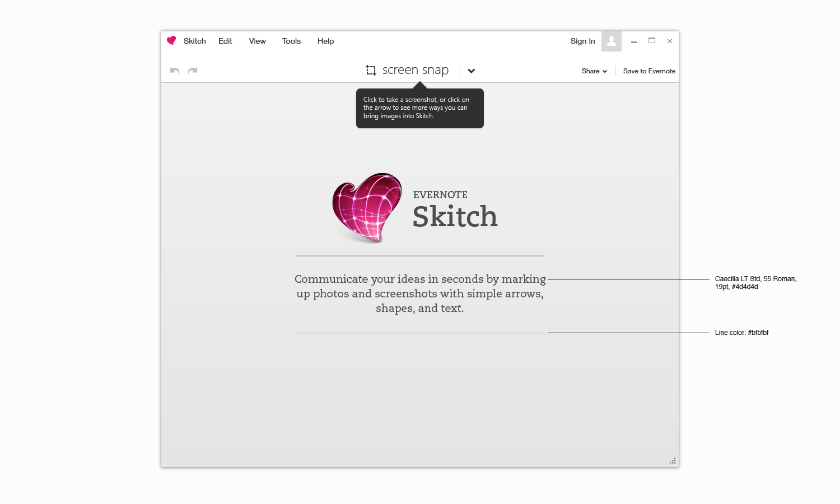Screen dimensions: 840x504
Task: Open the Tools menu
Action: [x=291, y=41]
